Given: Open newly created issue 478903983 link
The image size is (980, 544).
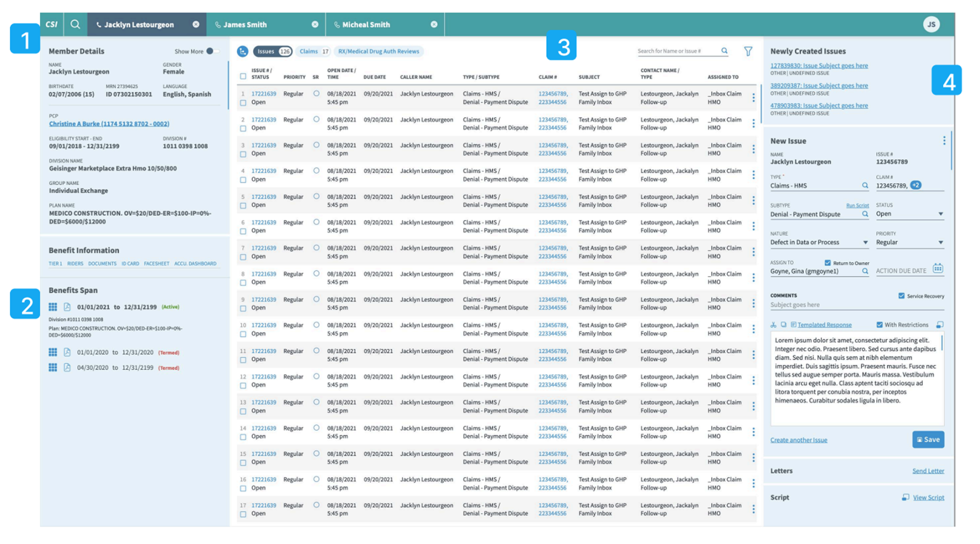Looking at the screenshot, I should point(819,106).
